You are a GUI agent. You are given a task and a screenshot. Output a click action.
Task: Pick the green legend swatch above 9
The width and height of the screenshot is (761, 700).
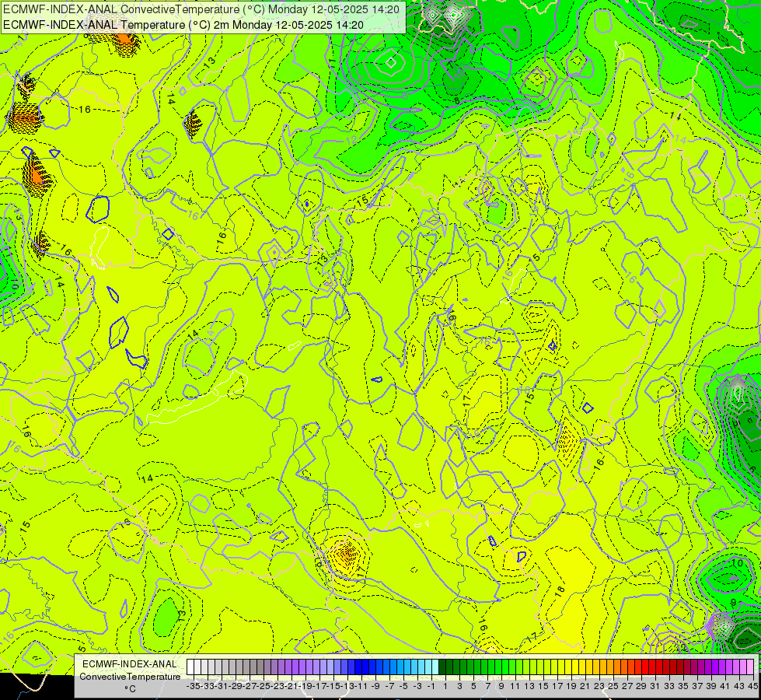[x=498, y=667]
